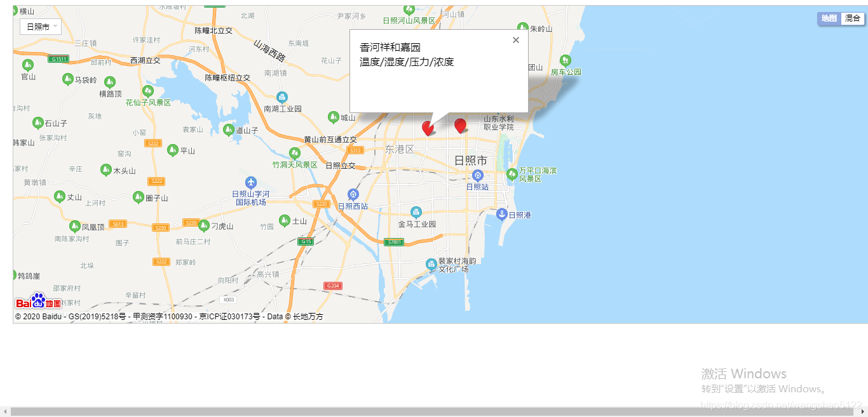Click the 日照站 railway station icon
The width and height of the screenshot is (868, 417).
click(x=478, y=175)
